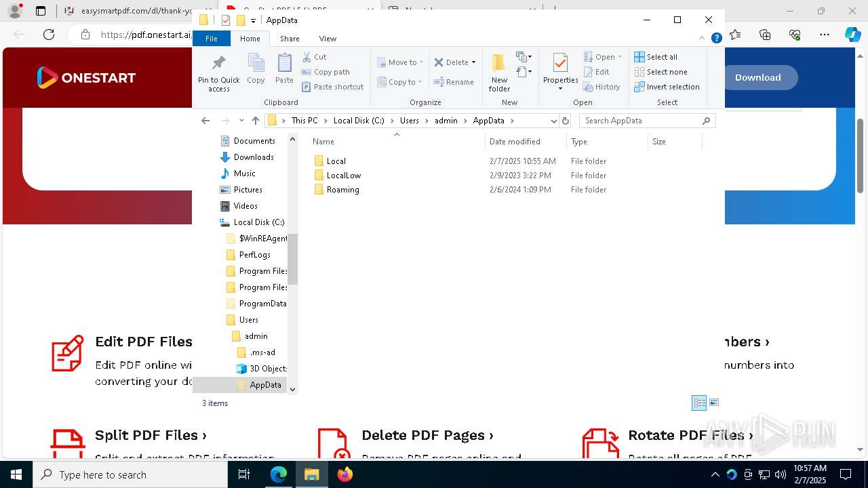
Task: Switch to the Share ribbon tab
Action: coord(290,39)
